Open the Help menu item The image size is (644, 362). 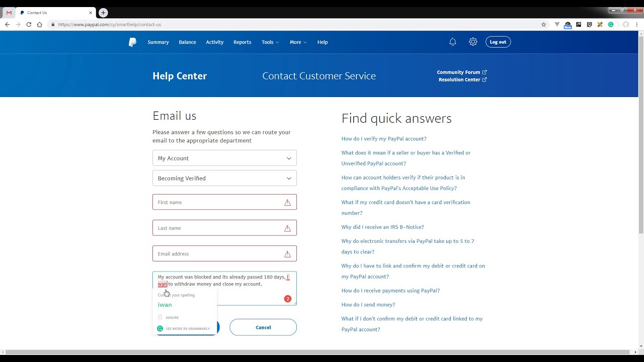[x=323, y=42]
